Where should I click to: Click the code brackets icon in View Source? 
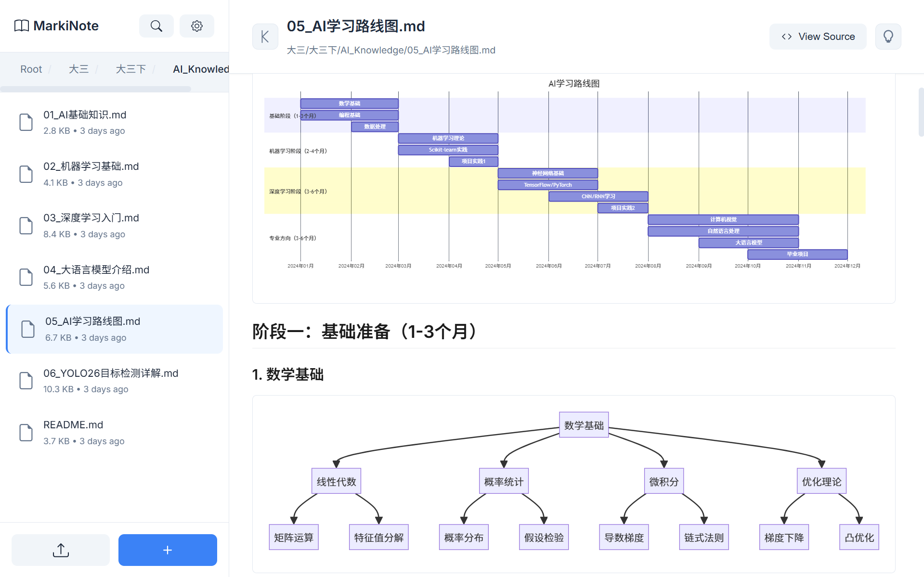pyautogui.click(x=786, y=36)
